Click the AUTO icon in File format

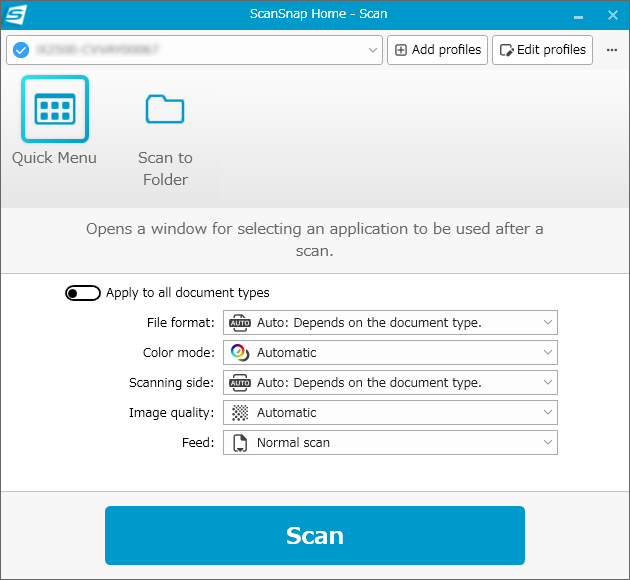(x=240, y=323)
